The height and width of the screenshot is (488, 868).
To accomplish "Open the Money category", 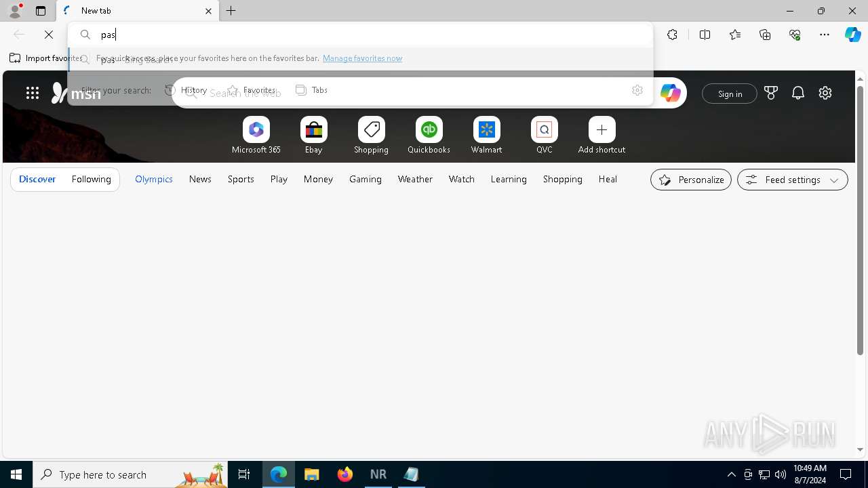I will coord(318,179).
